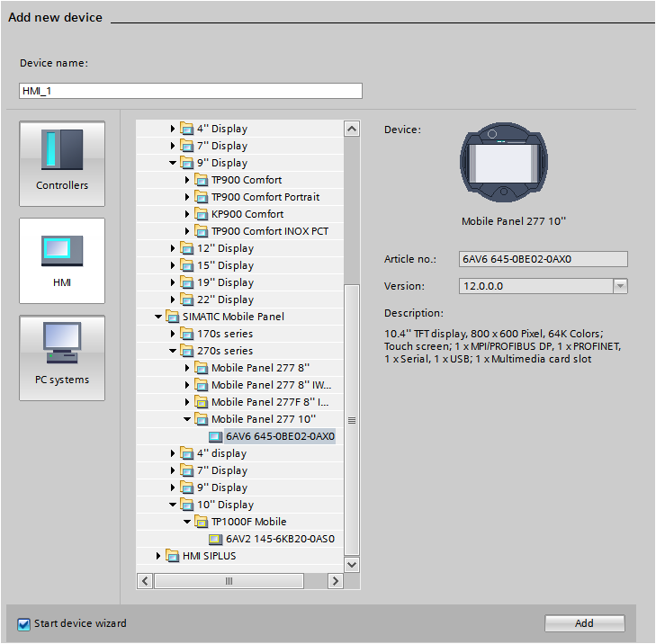Expand the HMI SIPLUS node
This screenshot has height=644, width=656.
(x=158, y=556)
